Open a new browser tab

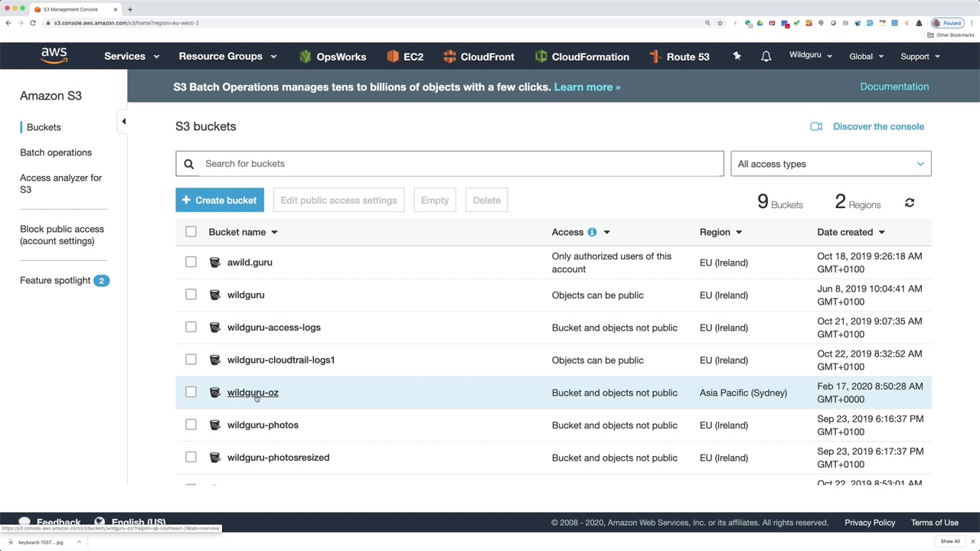(x=130, y=9)
